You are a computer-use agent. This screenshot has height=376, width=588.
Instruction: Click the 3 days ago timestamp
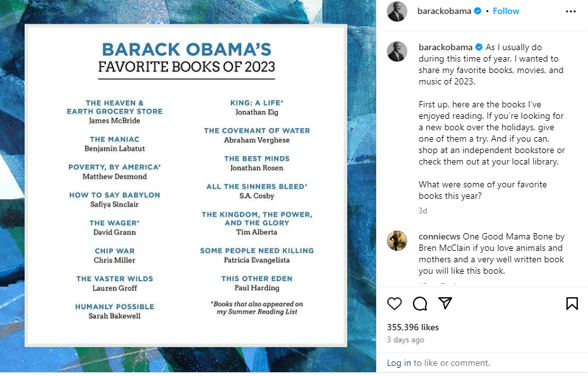coord(405,340)
